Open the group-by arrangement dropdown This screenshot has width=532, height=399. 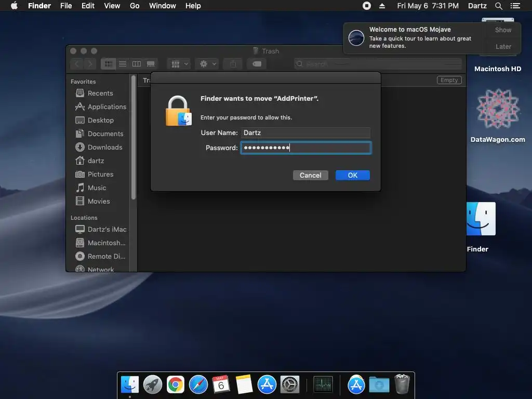click(x=179, y=64)
